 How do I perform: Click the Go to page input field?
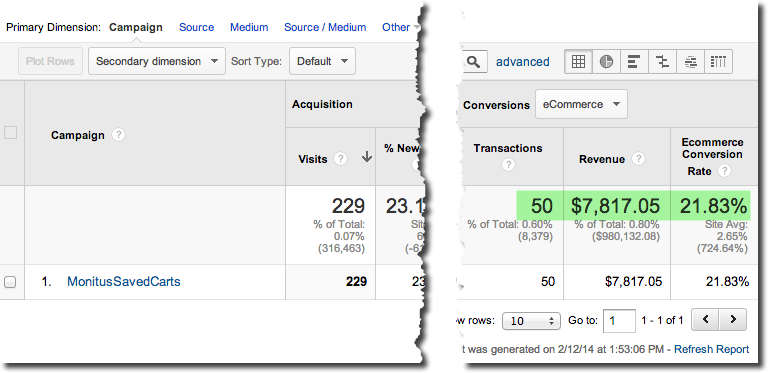[619, 321]
